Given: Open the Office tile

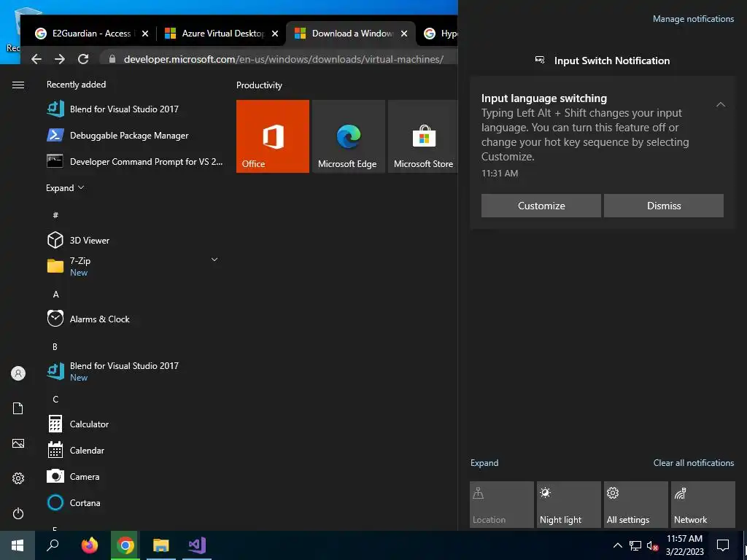Looking at the screenshot, I should point(273,136).
